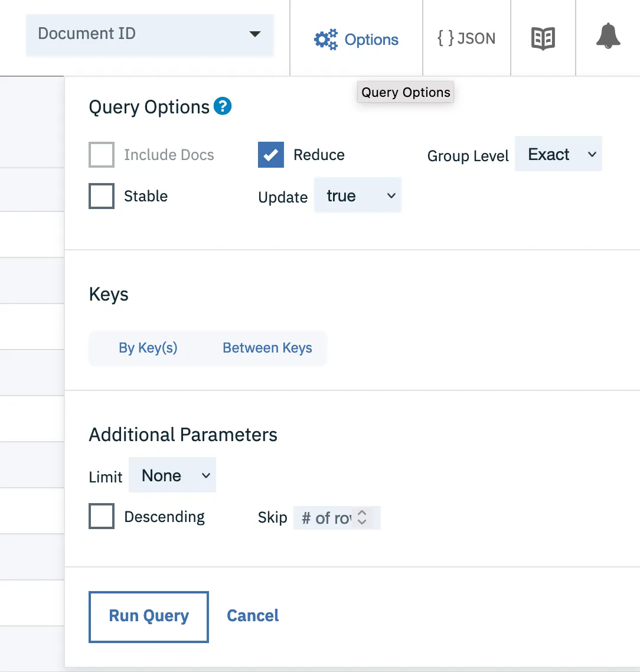
Task: Enable the Descending checkbox
Action: [x=102, y=516]
